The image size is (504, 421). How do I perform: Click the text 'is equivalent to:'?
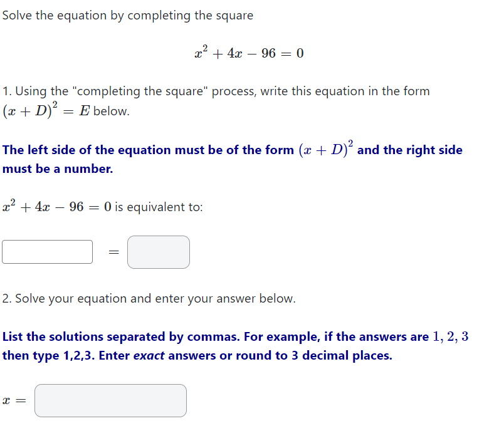[160, 207]
